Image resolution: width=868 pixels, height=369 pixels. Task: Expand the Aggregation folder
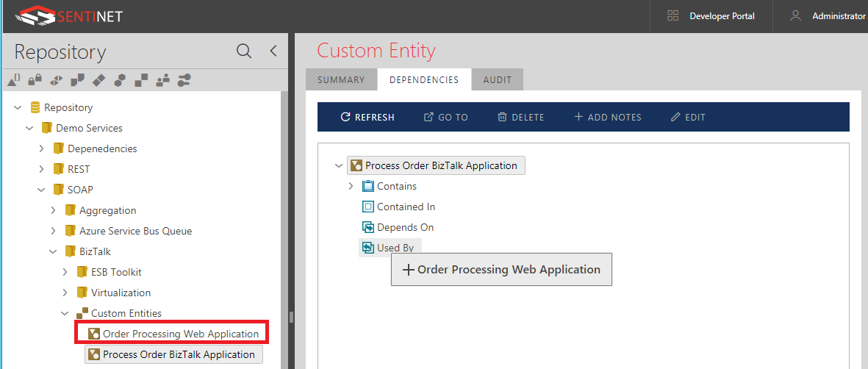(x=53, y=210)
